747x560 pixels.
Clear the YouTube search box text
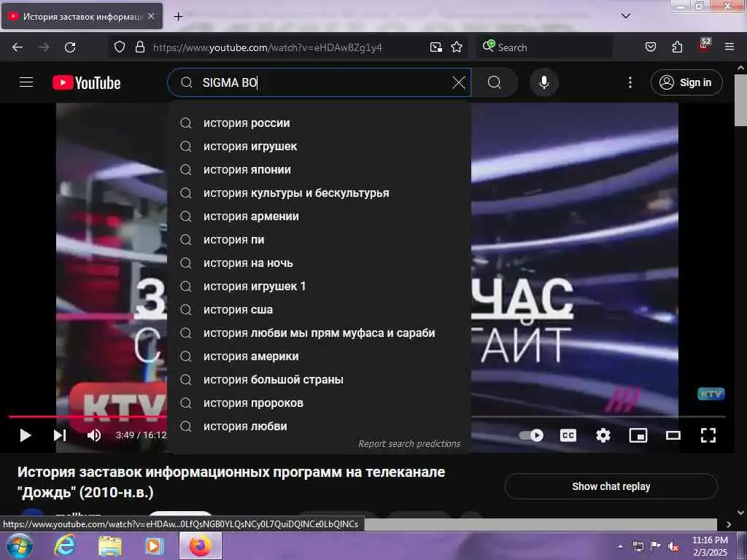[x=458, y=82]
